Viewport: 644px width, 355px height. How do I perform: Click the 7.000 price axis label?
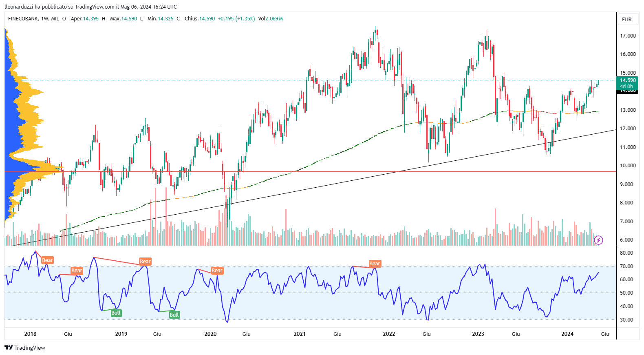coord(626,222)
